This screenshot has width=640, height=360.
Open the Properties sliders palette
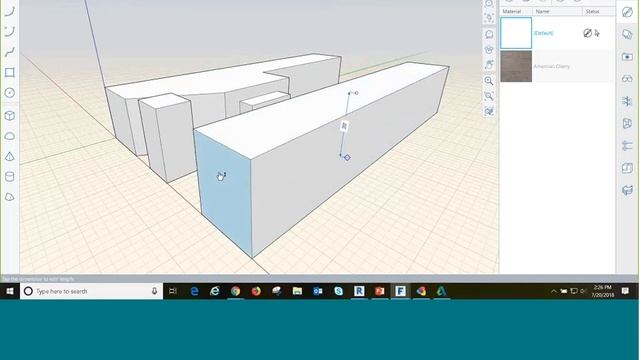pos(627,146)
